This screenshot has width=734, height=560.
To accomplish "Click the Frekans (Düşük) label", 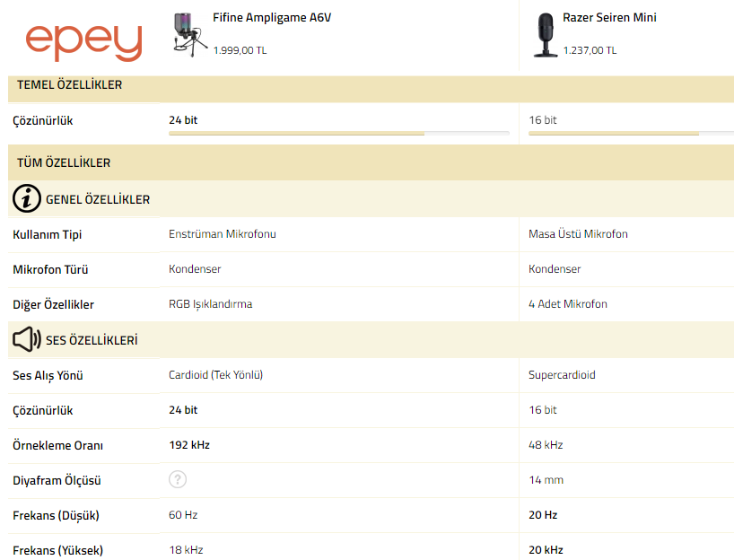I will (56, 515).
